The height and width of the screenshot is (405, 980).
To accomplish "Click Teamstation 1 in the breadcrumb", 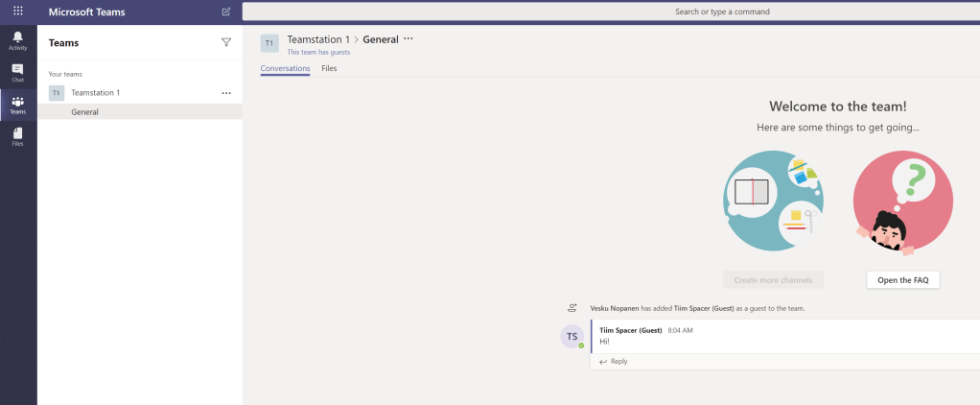I will (x=317, y=39).
